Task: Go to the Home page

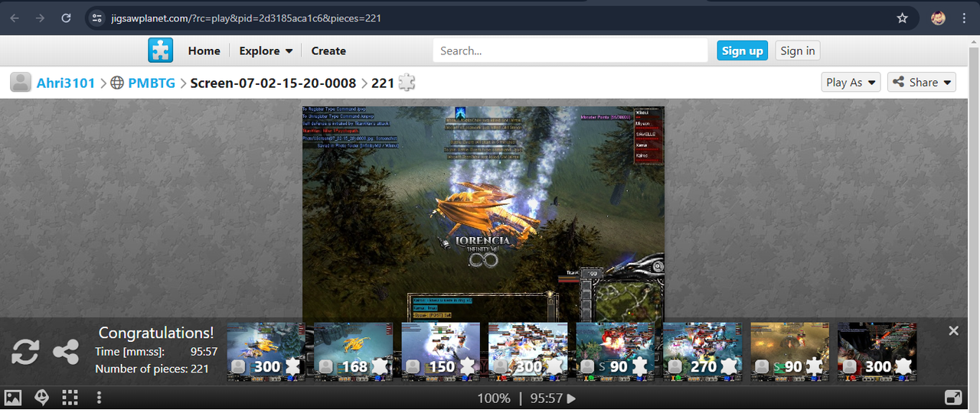Action: click(x=204, y=50)
